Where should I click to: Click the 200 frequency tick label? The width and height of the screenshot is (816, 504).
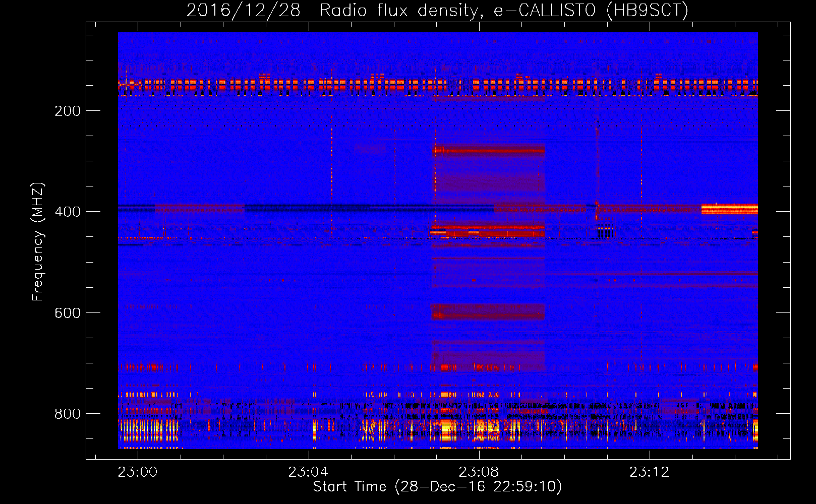[x=68, y=111]
